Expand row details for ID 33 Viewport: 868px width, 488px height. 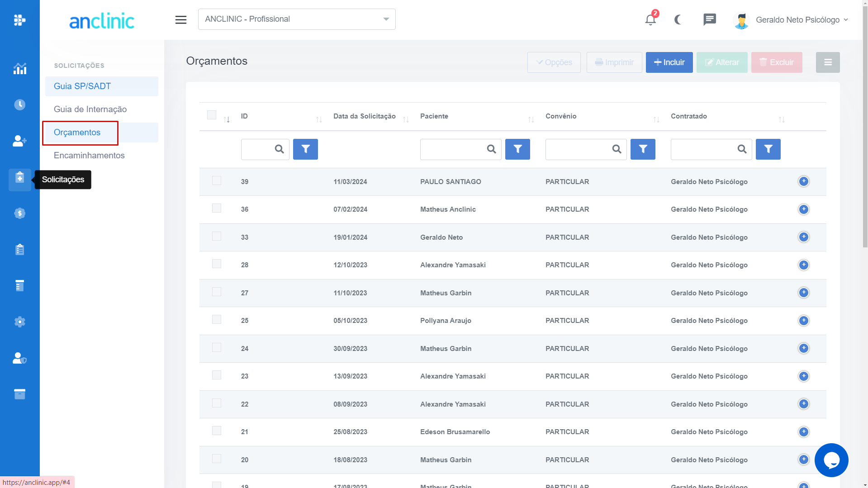[x=804, y=237]
